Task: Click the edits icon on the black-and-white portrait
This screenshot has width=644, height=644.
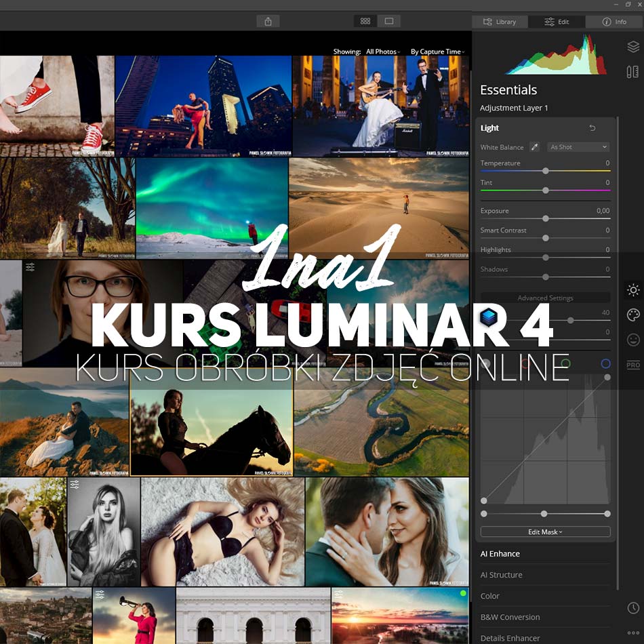Action: 75,485
